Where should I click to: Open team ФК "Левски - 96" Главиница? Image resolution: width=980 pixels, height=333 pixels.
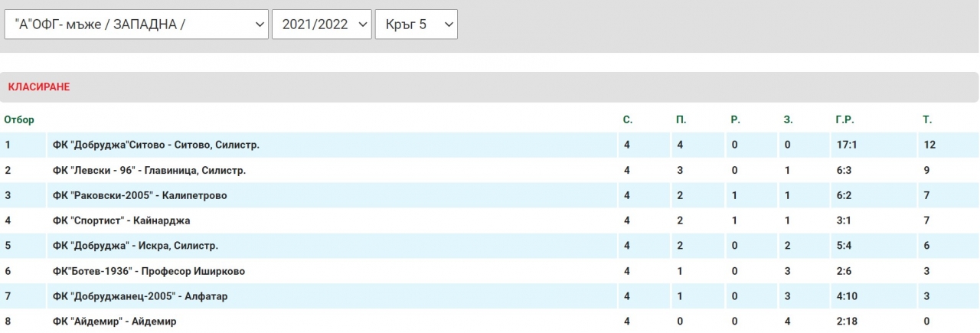point(149,170)
